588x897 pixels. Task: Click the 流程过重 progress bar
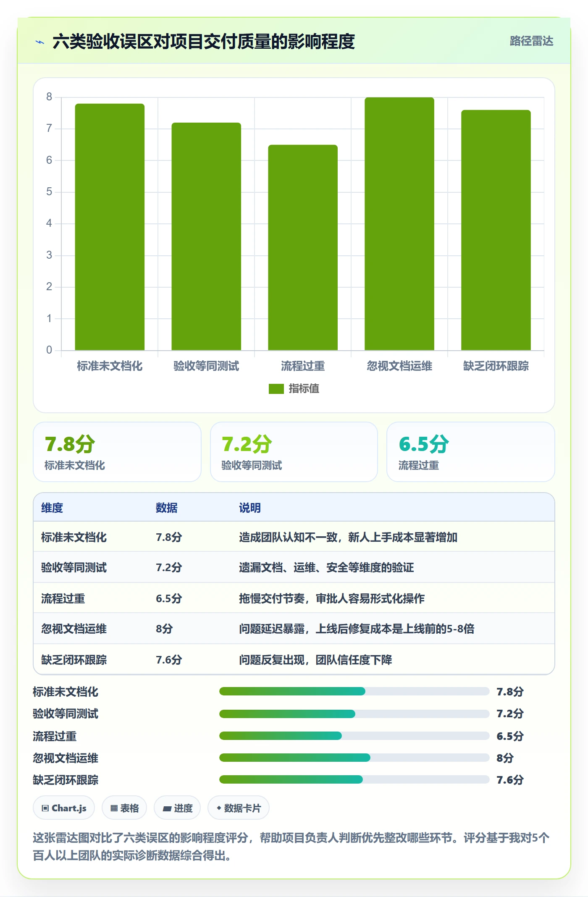(354, 736)
